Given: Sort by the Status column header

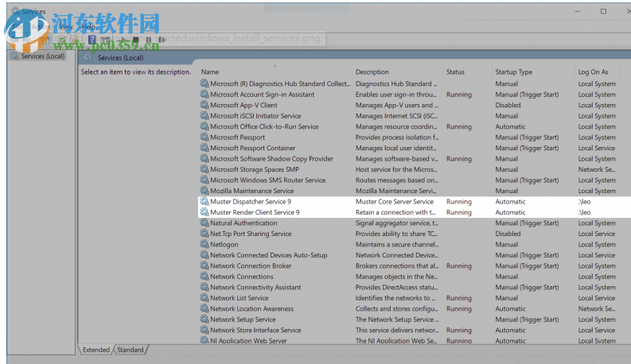Looking at the screenshot, I should (455, 72).
